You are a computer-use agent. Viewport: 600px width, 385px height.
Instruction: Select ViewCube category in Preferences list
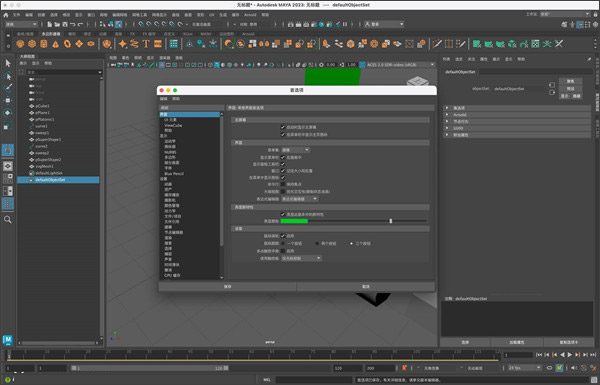click(x=173, y=125)
